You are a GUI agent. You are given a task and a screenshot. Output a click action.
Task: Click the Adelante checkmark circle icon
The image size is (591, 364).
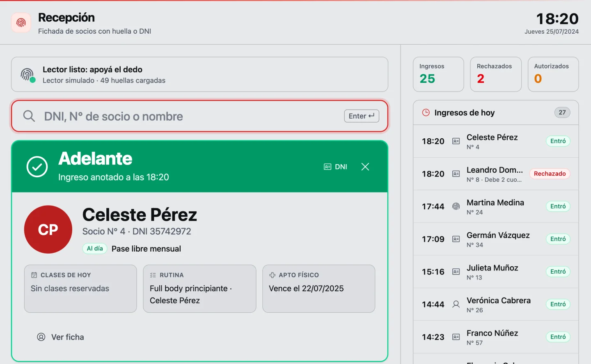[37, 167]
